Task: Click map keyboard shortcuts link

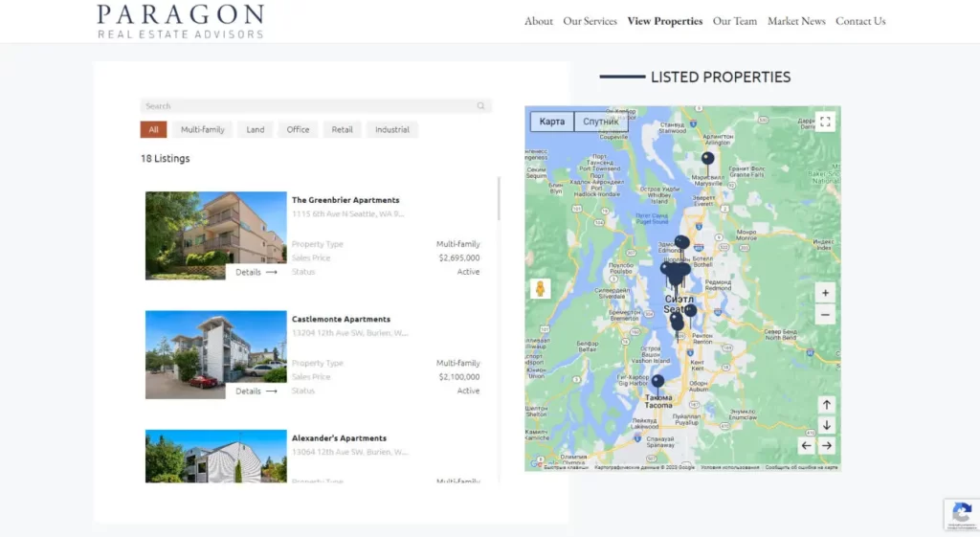Action: [x=566, y=468]
